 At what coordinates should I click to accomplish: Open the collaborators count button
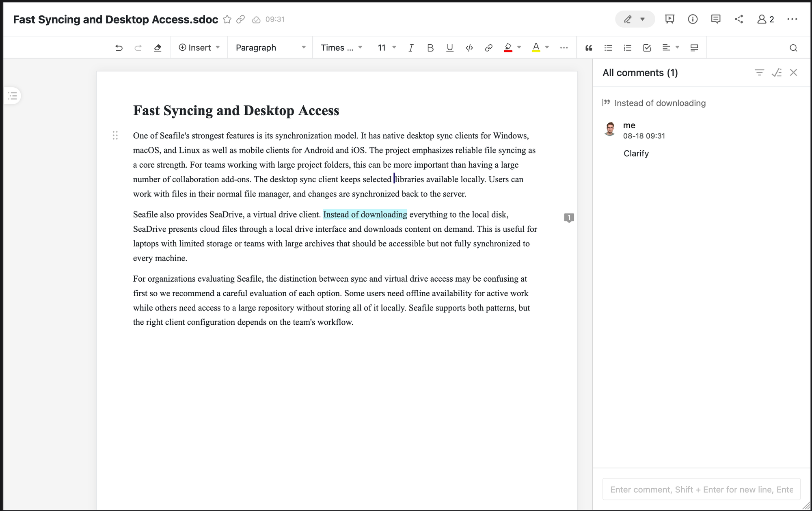pyautogui.click(x=766, y=19)
